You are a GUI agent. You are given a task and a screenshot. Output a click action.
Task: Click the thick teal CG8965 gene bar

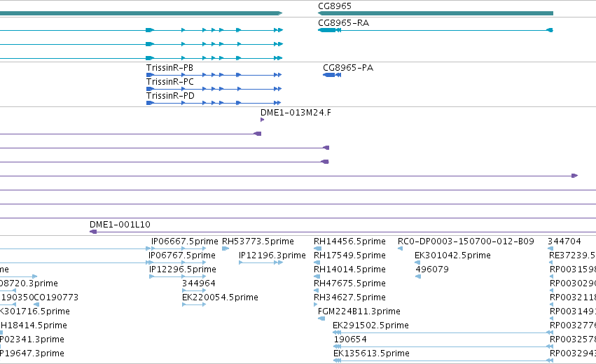(x=436, y=13)
